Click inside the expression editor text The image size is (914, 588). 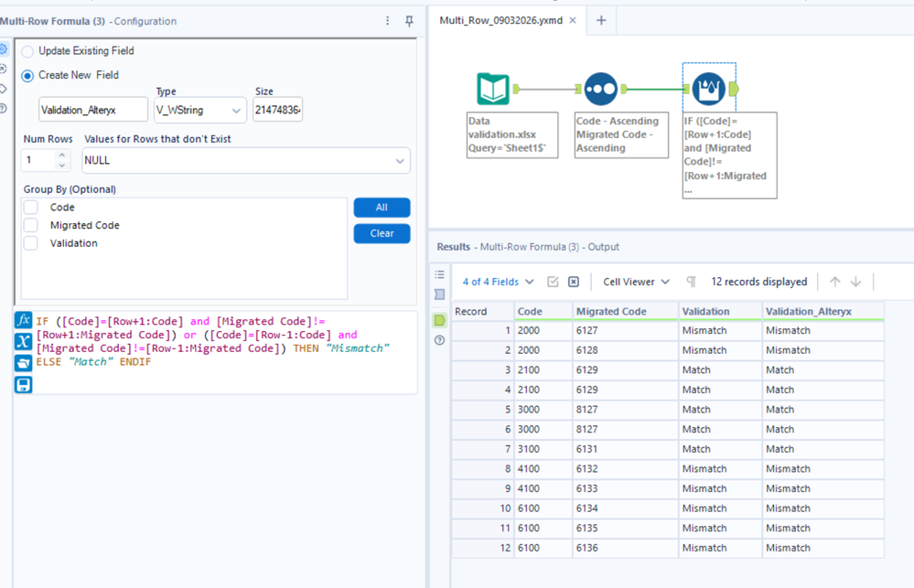pos(225,353)
